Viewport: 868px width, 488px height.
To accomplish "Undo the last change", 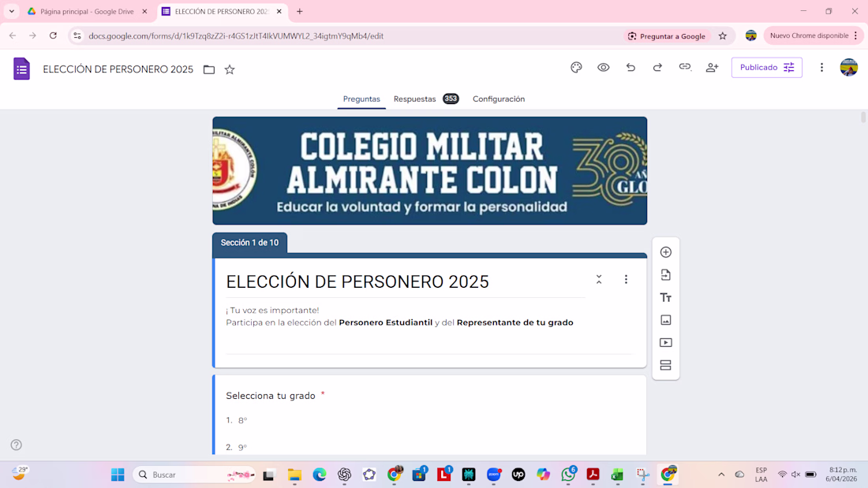I will tap(630, 68).
